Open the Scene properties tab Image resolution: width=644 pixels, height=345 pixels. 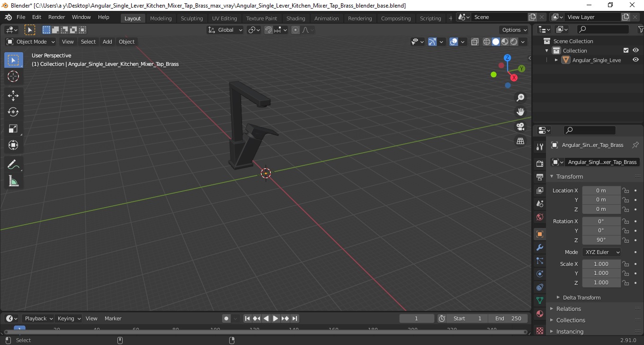[539, 204]
